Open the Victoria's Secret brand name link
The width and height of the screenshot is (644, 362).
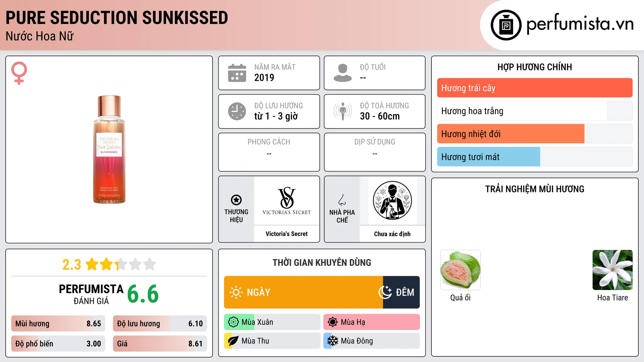tap(286, 234)
